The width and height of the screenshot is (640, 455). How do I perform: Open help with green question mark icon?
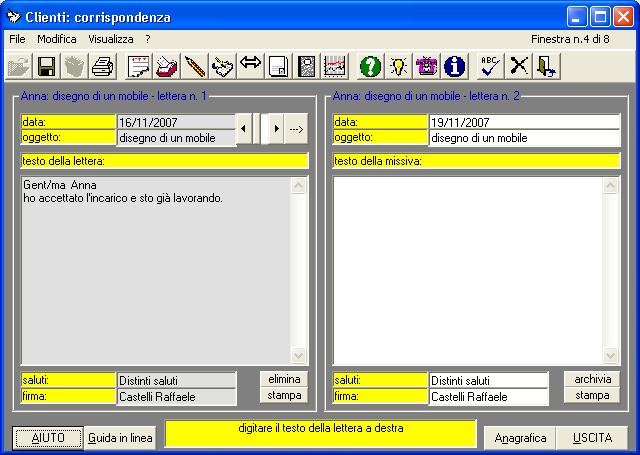point(370,66)
